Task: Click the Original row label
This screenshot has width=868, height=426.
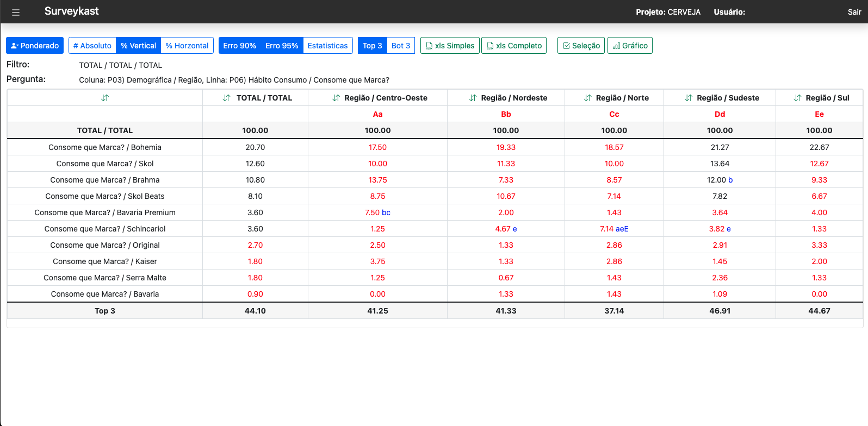Action: [x=105, y=245]
